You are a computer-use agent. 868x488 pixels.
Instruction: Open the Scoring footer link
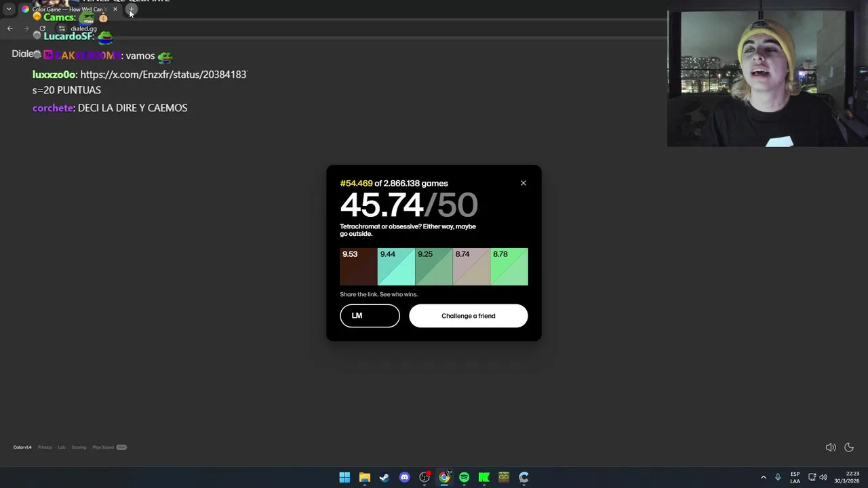point(79,447)
